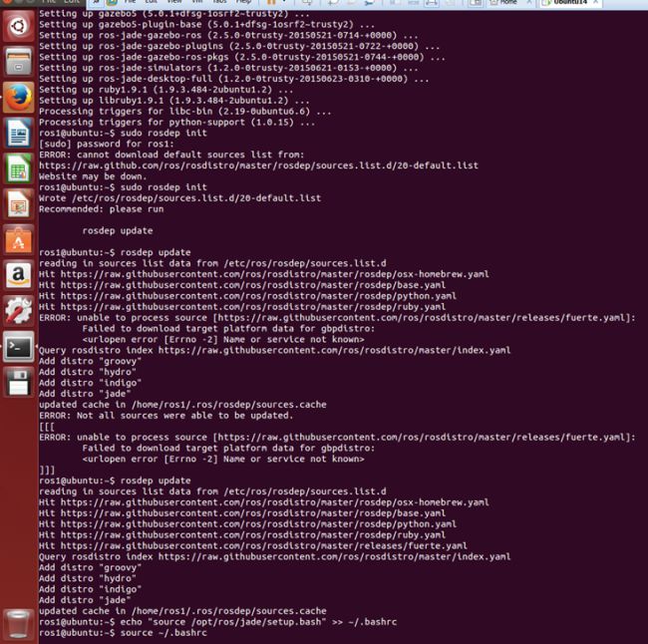The image size is (648, 644).
Task: Open LibreOffice Impress presentation icon
Action: click(18, 204)
